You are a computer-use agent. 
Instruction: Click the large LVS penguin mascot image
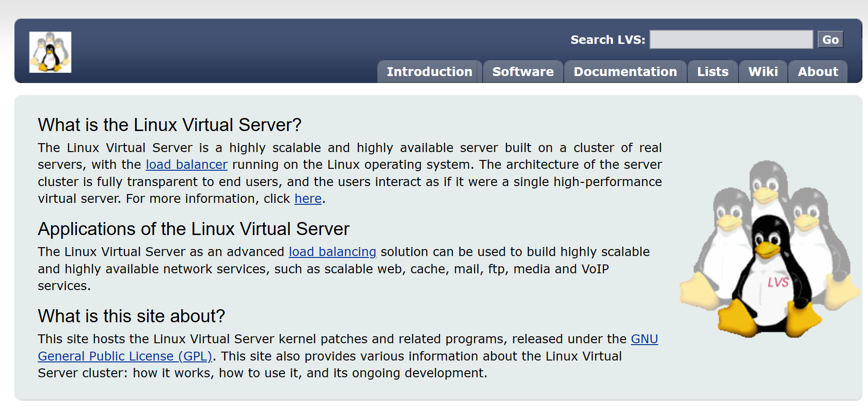click(769, 250)
